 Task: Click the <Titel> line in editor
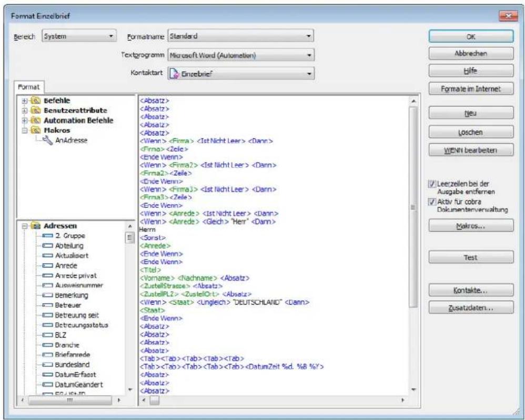[150, 270]
